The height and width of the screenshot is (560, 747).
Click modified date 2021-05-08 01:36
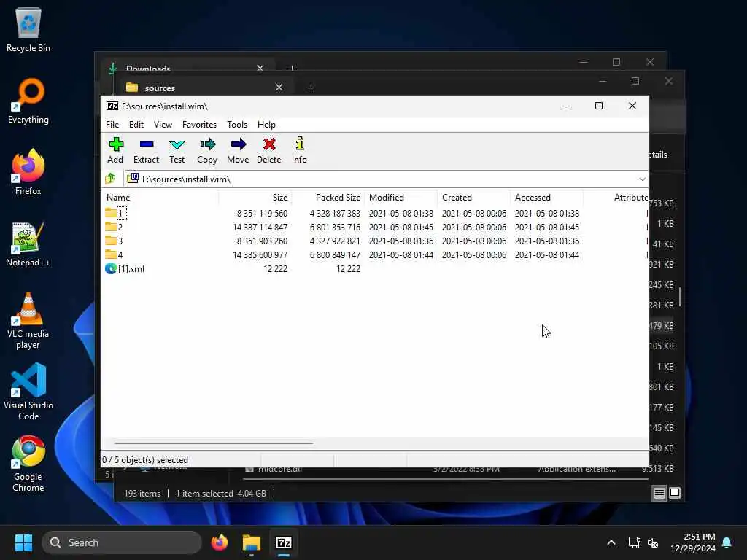click(401, 241)
